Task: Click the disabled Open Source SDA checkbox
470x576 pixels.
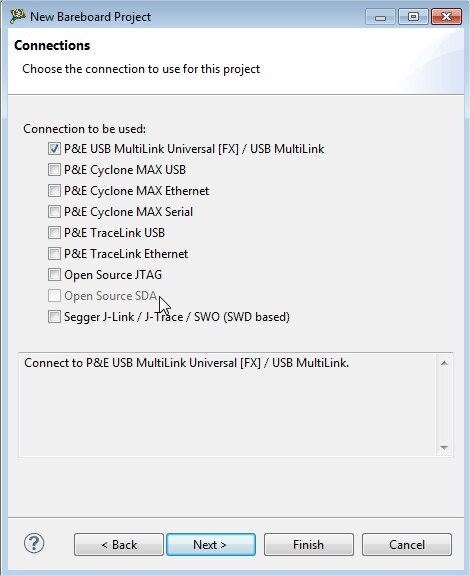Action: click(x=54, y=295)
